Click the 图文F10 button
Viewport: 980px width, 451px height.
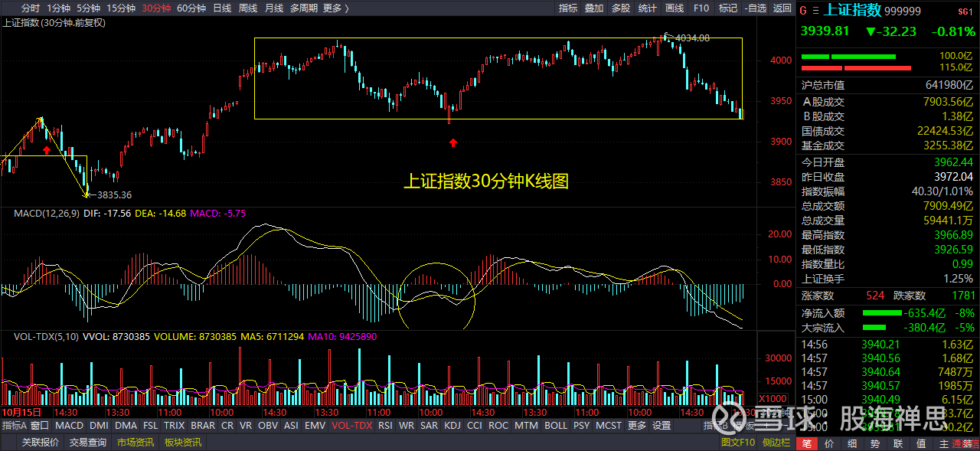click(739, 443)
